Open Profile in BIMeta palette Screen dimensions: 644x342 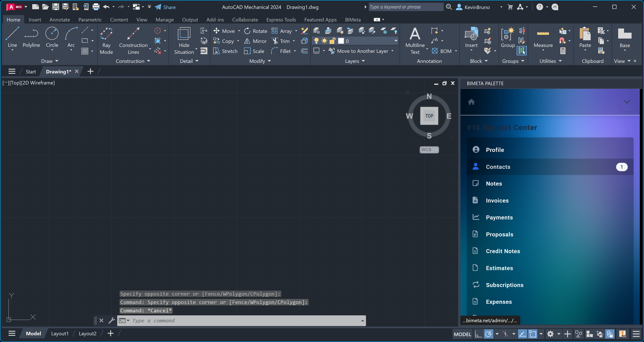(x=550, y=150)
